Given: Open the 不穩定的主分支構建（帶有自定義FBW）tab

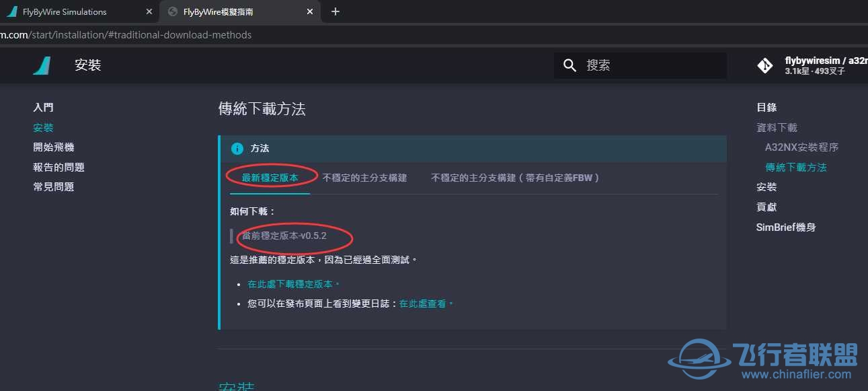Looking at the screenshot, I should 514,178.
